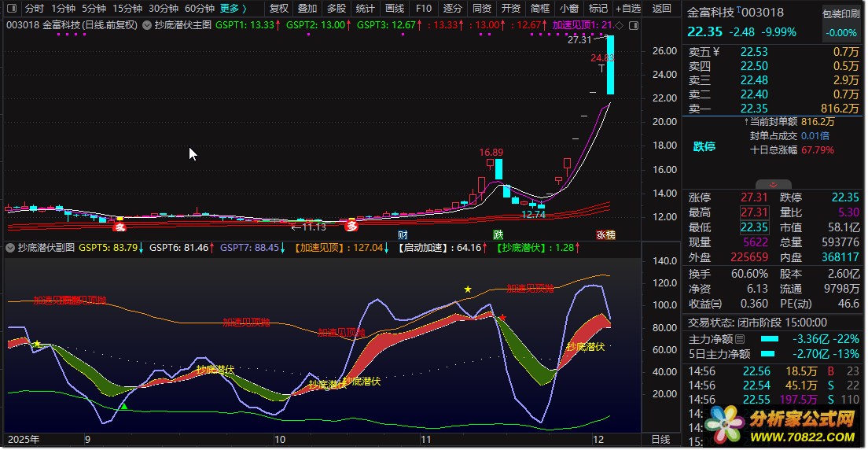
Task: Expand the 更多 time period list
Action: pyautogui.click(x=233, y=9)
